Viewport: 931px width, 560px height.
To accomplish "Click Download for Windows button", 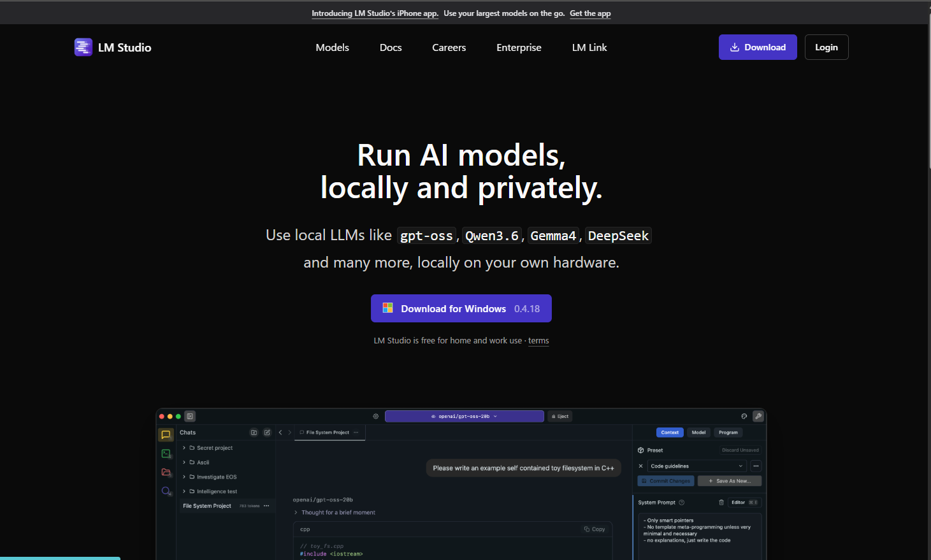I will click(x=461, y=308).
